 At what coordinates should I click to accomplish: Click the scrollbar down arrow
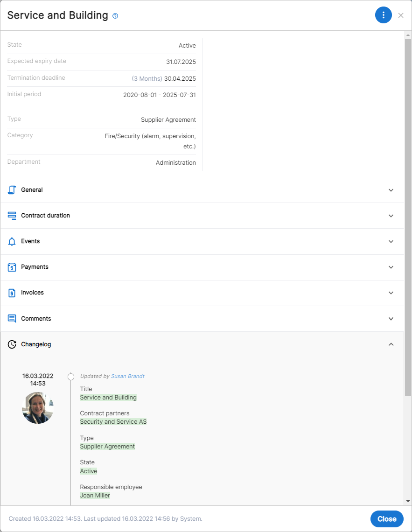[408, 501]
